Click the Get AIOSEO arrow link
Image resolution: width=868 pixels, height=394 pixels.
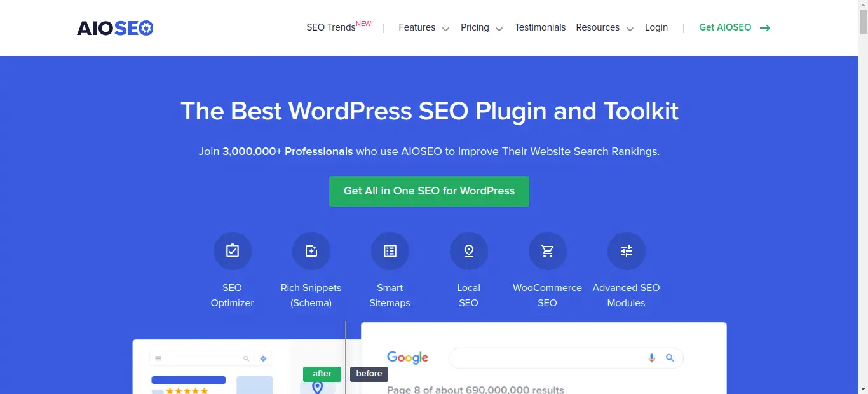pyautogui.click(x=735, y=28)
